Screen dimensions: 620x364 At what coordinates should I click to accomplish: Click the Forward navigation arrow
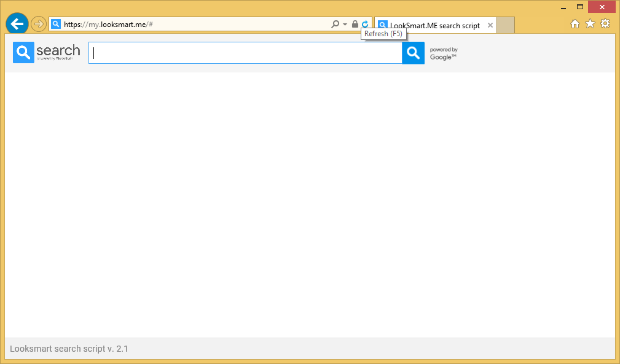click(x=39, y=24)
